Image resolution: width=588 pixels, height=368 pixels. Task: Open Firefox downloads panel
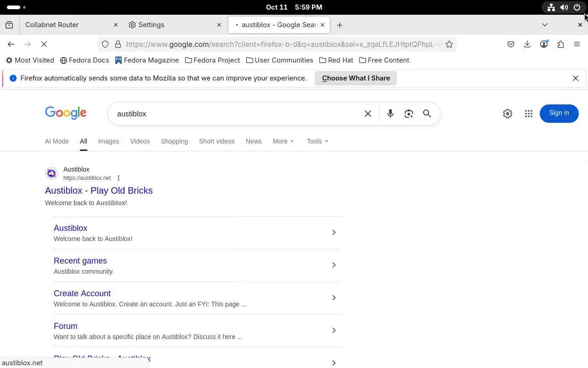pyautogui.click(x=527, y=44)
